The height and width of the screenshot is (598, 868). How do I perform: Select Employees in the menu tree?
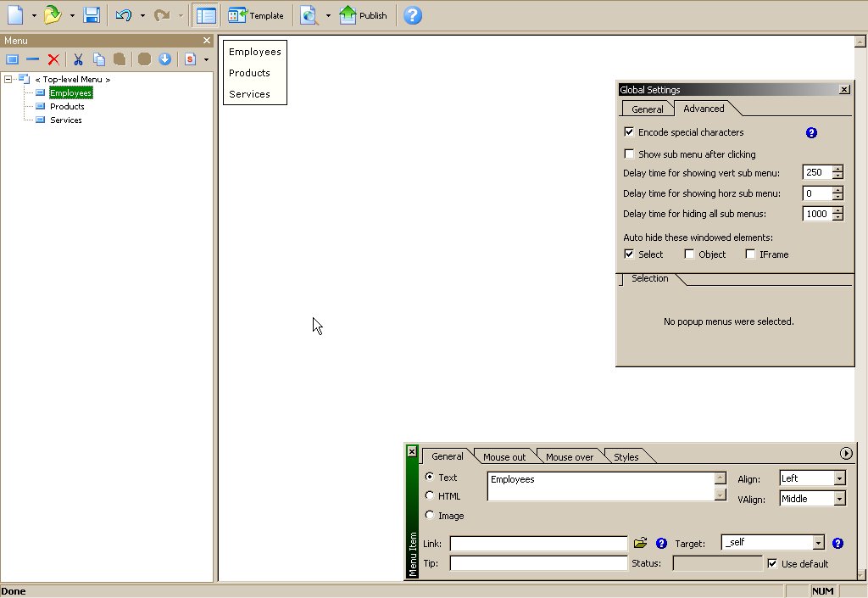[x=70, y=93]
